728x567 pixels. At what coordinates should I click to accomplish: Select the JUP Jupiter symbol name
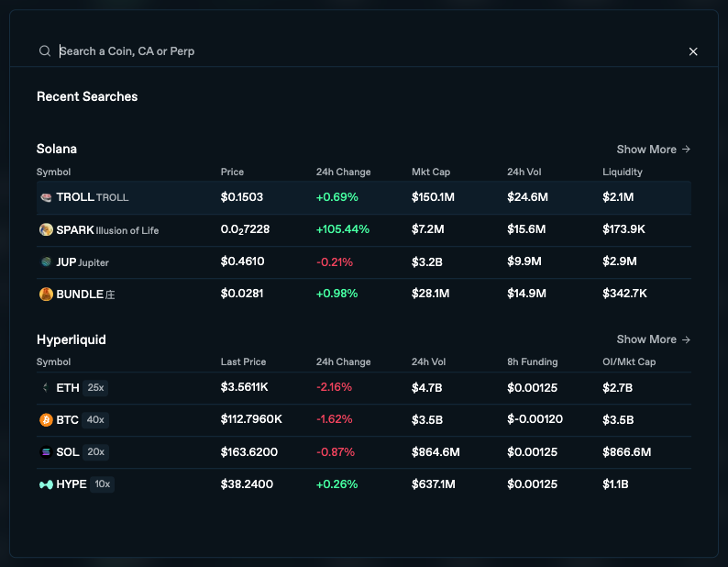pos(83,262)
